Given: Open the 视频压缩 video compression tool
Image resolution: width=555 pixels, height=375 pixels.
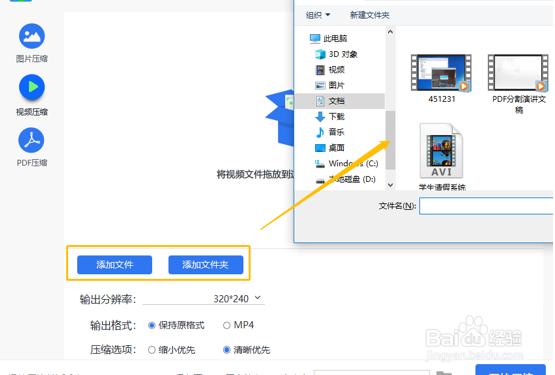Looking at the screenshot, I should click(32, 95).
